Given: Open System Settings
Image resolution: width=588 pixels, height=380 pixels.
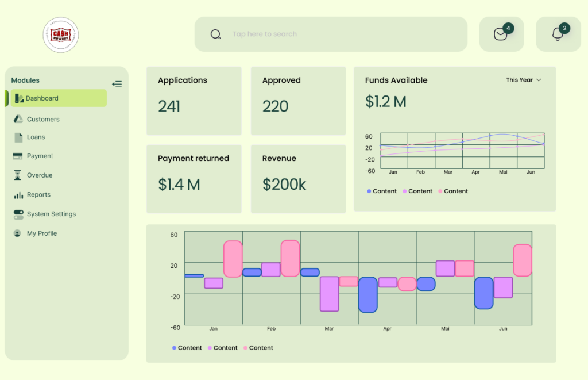Looking at the screenshot, I should coord(51,214).
